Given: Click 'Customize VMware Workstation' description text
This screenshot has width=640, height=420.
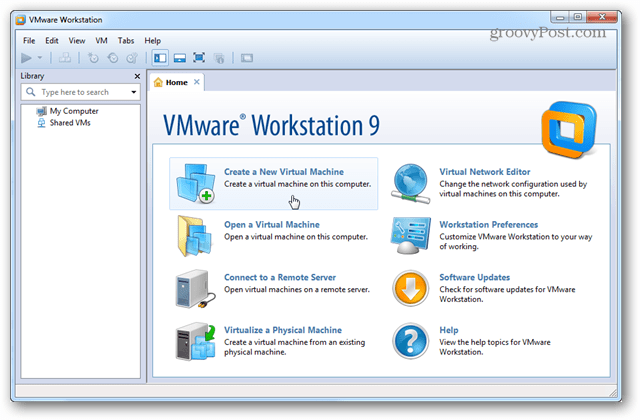Looking at the screenshot, I should click(516, 242).
